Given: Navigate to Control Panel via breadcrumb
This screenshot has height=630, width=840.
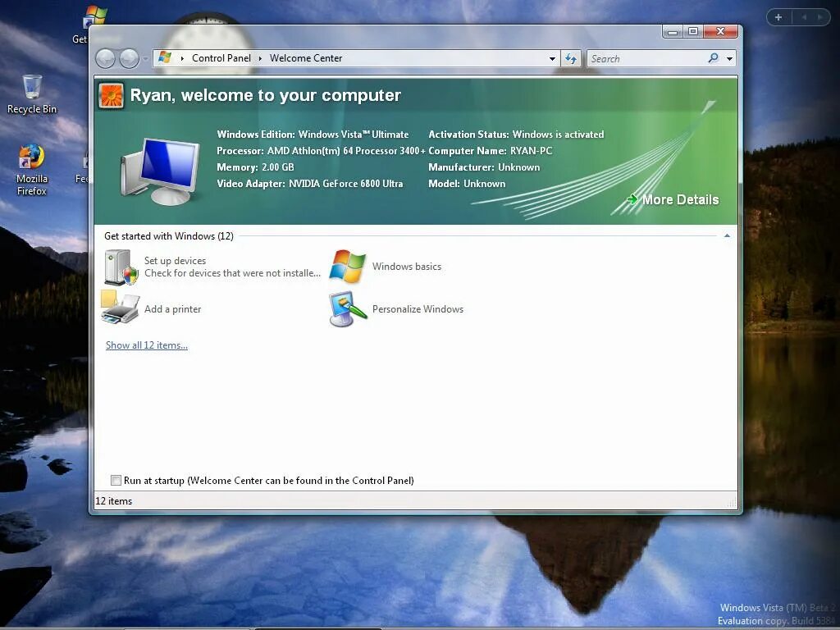Looking at the screenshot, I should 221,58.
